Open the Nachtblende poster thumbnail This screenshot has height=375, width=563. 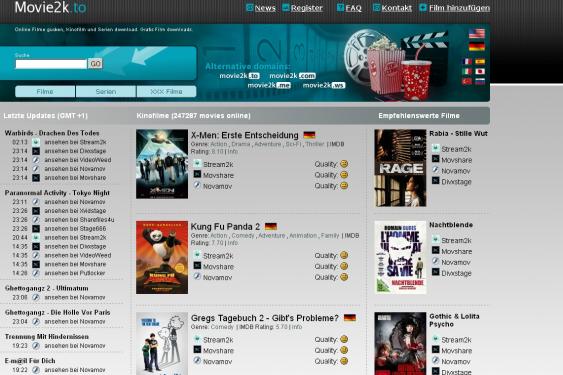tap(400, 257)
